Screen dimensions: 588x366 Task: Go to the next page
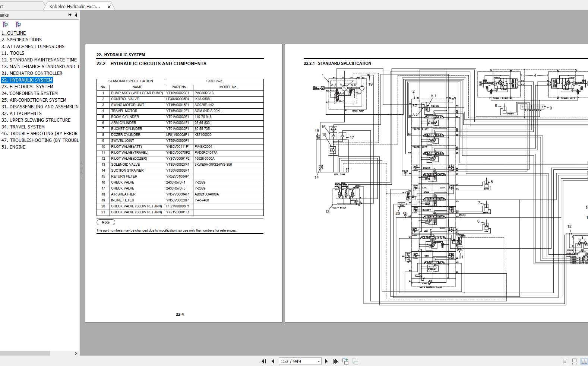point(326,361)
